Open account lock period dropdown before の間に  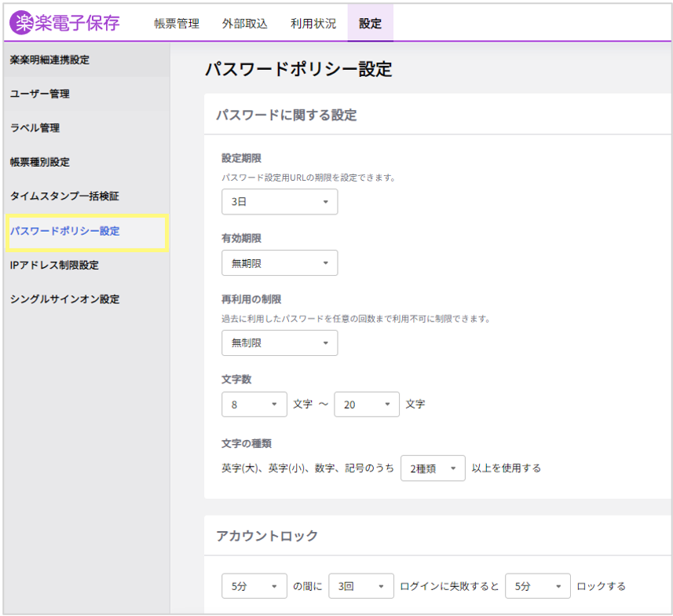(254, 586)
